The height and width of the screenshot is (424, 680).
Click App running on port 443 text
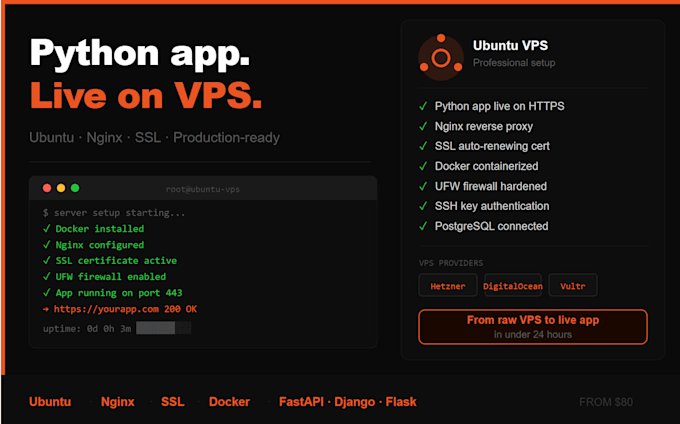119,293
